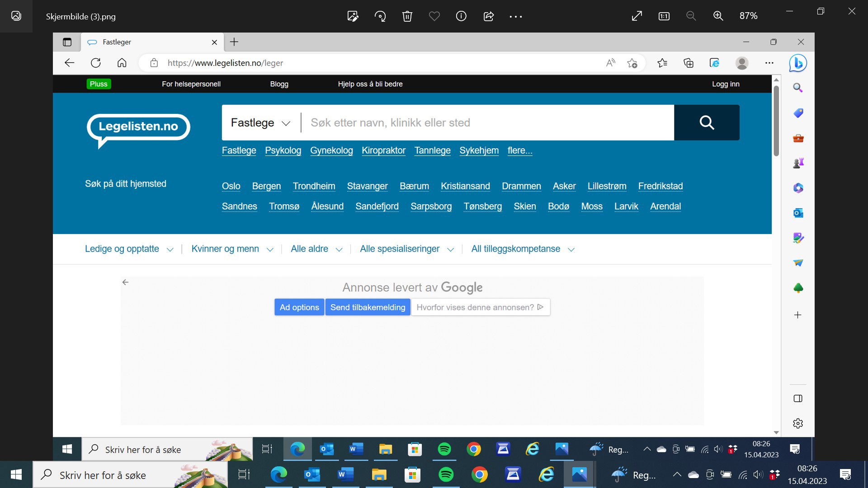Rotate the image in Photos

coord(380,16)
